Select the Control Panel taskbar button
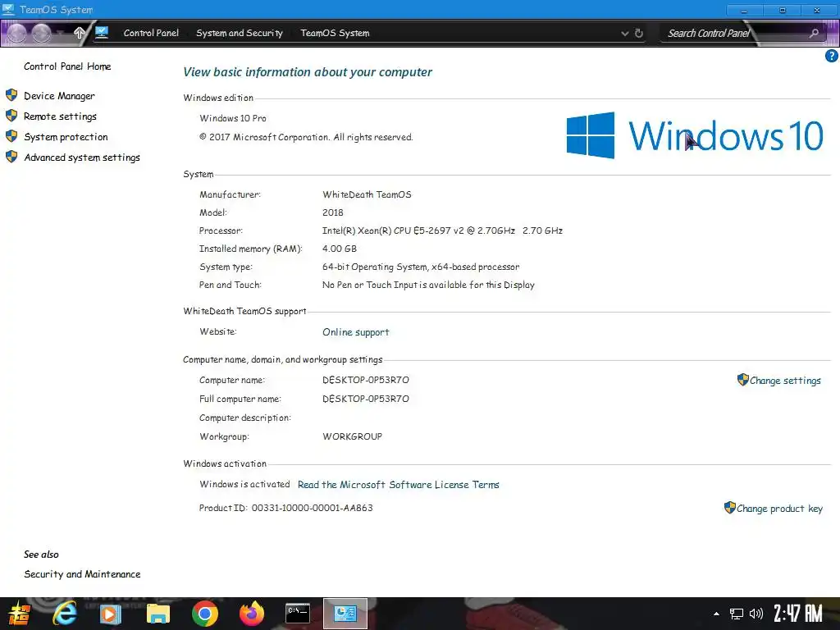The image size is (840, 630). (x=345, y=614)
